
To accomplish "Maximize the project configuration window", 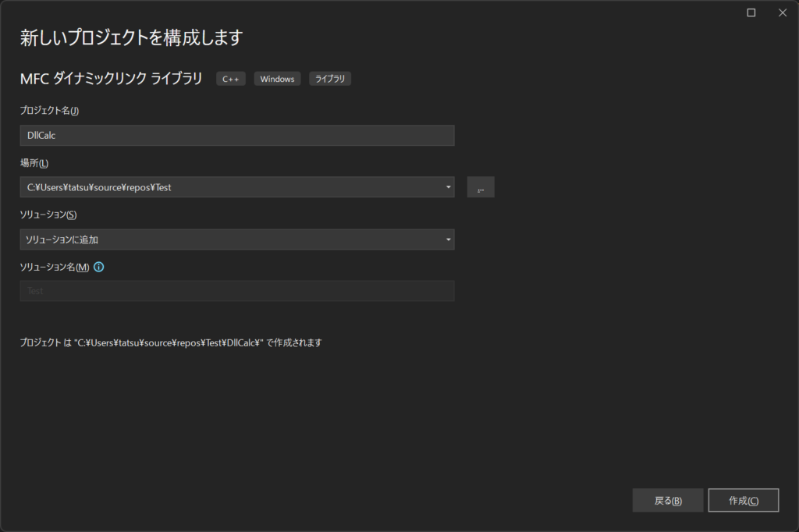I will (x=751, y=12).
